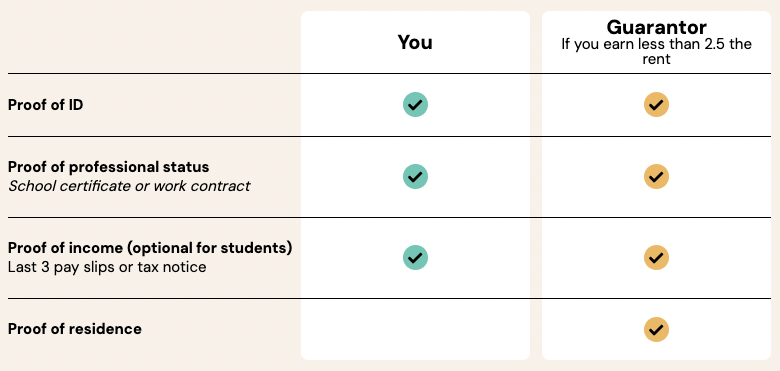
Task: Click your green checkmark for Proof of income
Action: [x=415, y=258]
